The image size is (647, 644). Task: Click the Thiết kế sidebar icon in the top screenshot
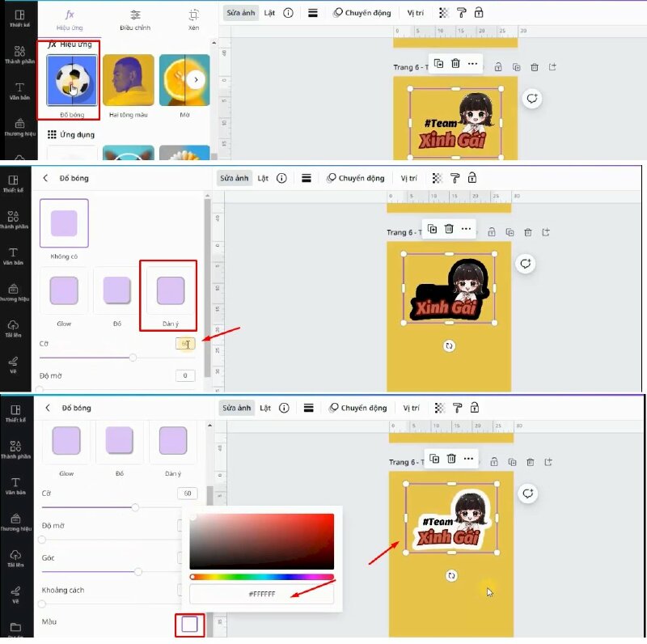(19, 17)
